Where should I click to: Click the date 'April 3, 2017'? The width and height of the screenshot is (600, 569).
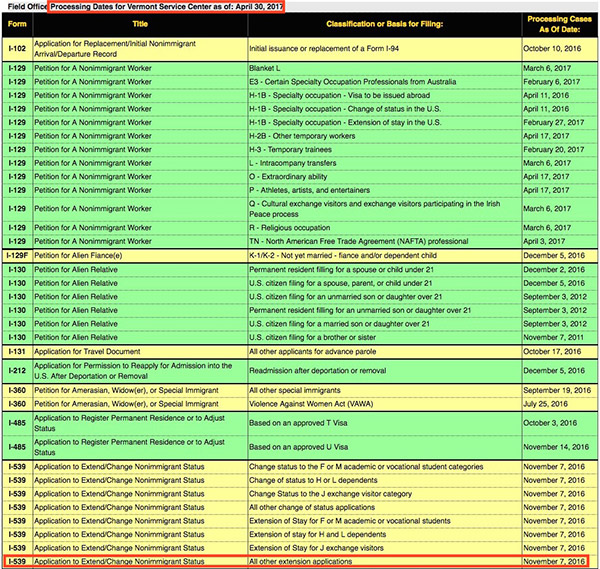click(544, 241)
